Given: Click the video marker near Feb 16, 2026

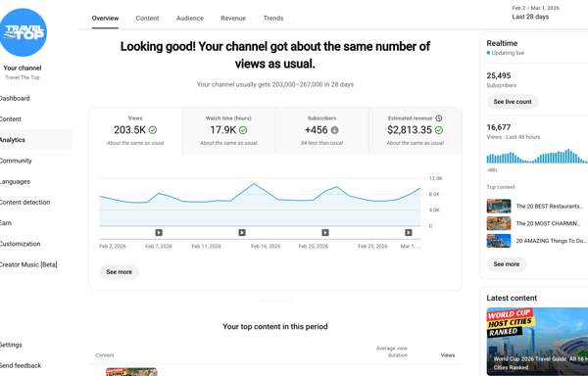Looking at the screenshot, I should pyautogui.click(x=242, y=233).
